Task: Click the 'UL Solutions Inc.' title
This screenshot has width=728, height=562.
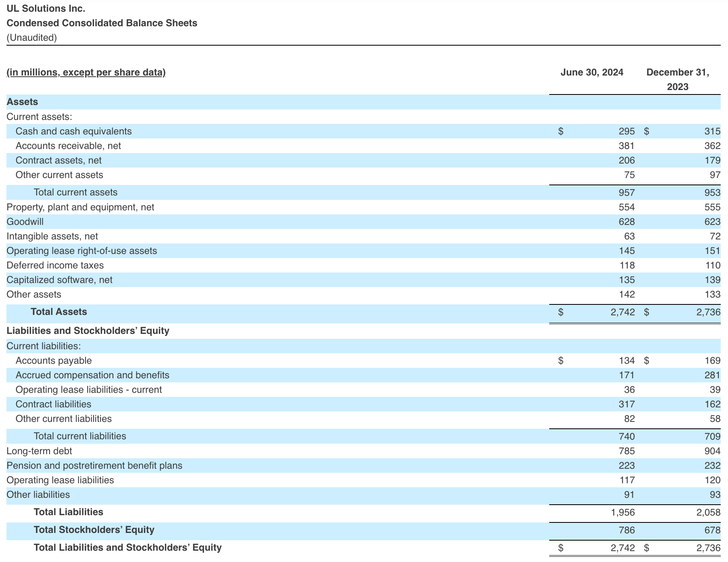Action: coord(46,8)
